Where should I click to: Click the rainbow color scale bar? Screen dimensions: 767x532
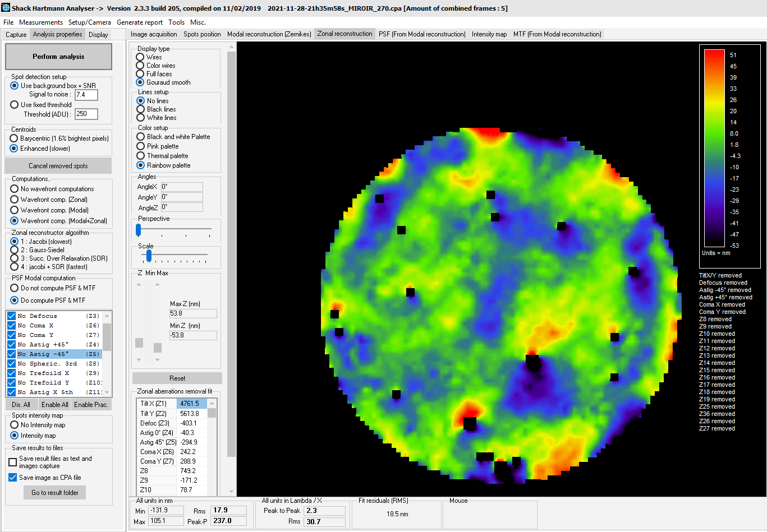714,149
